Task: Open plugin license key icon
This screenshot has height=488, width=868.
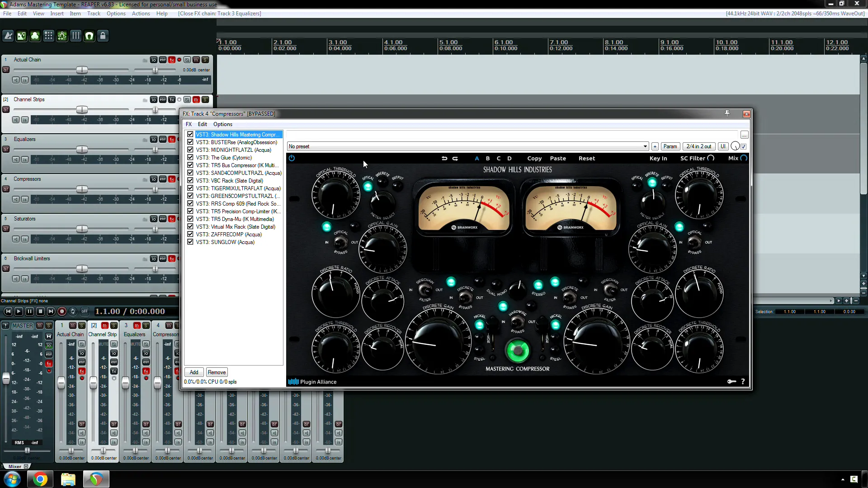Action: [x=731, y=381]
